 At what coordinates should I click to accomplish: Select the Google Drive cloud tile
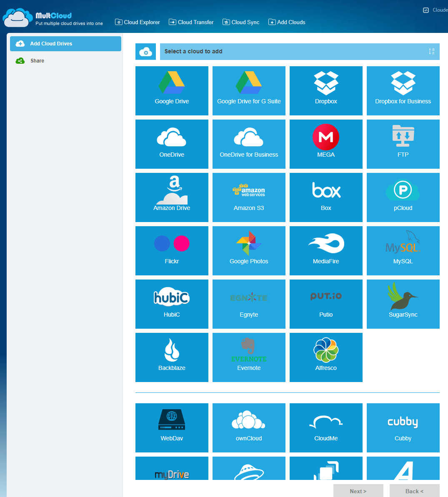pyautogui.click(x=172, y=90)
